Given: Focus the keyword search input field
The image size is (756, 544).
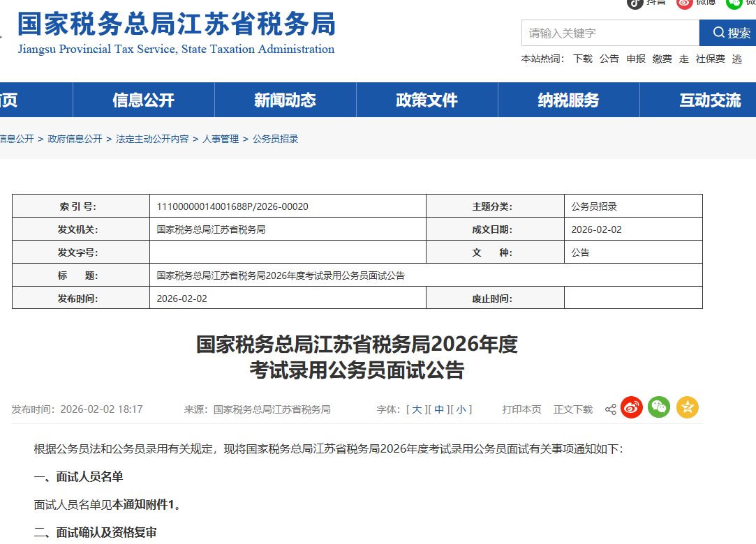Looking at the screenshot, I should [609, 33].
